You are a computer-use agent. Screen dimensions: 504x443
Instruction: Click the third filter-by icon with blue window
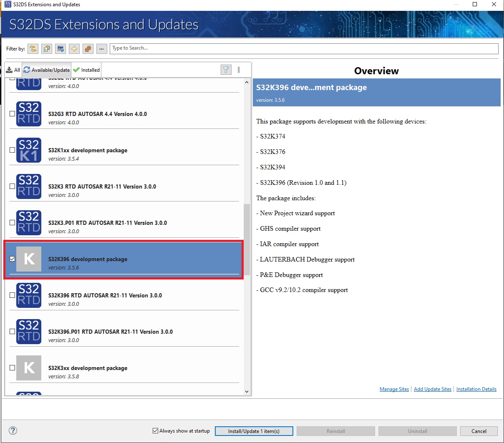pyautogui.click(x=60, y=49)
